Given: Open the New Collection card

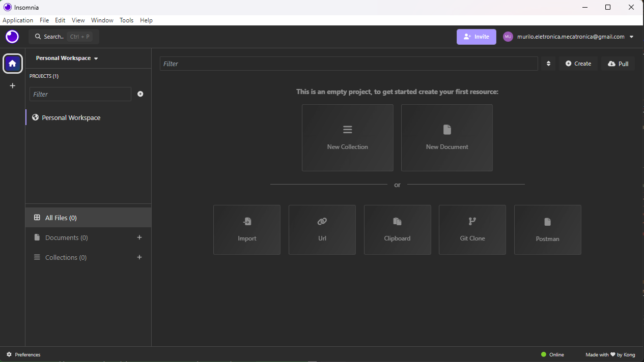Looking at the screenshot, I should (348, 138).
